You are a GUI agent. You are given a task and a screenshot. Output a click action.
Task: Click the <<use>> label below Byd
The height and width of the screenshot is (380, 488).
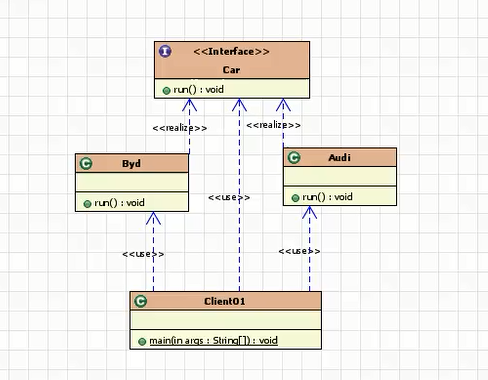143,254
